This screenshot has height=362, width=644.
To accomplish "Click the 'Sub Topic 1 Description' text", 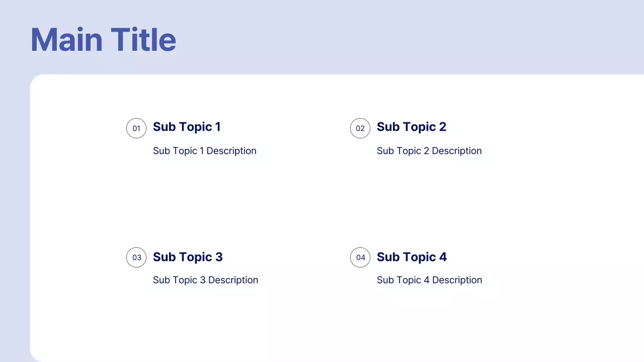I will pyautogui.click(x=205, y=151).
